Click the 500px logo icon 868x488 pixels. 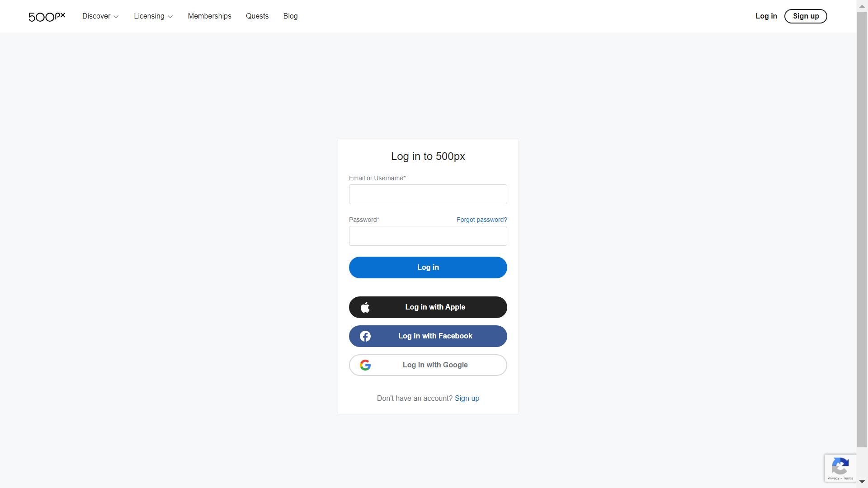(47, 16)
